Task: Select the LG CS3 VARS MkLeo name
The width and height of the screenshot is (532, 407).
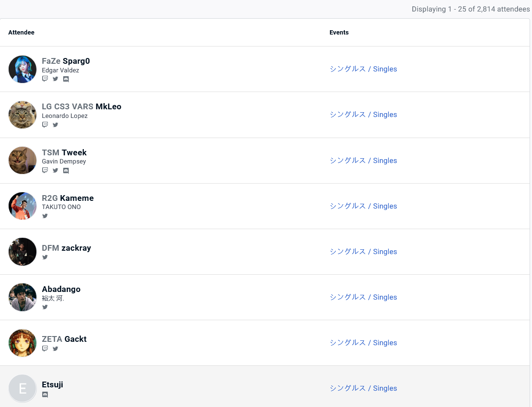Action: pos(81,107)
